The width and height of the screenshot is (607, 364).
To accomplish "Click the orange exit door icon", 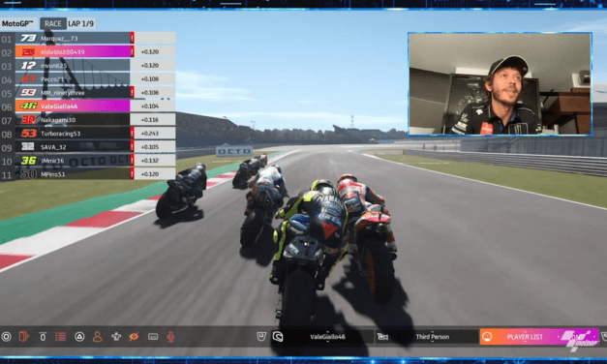I will click(24, 337).
